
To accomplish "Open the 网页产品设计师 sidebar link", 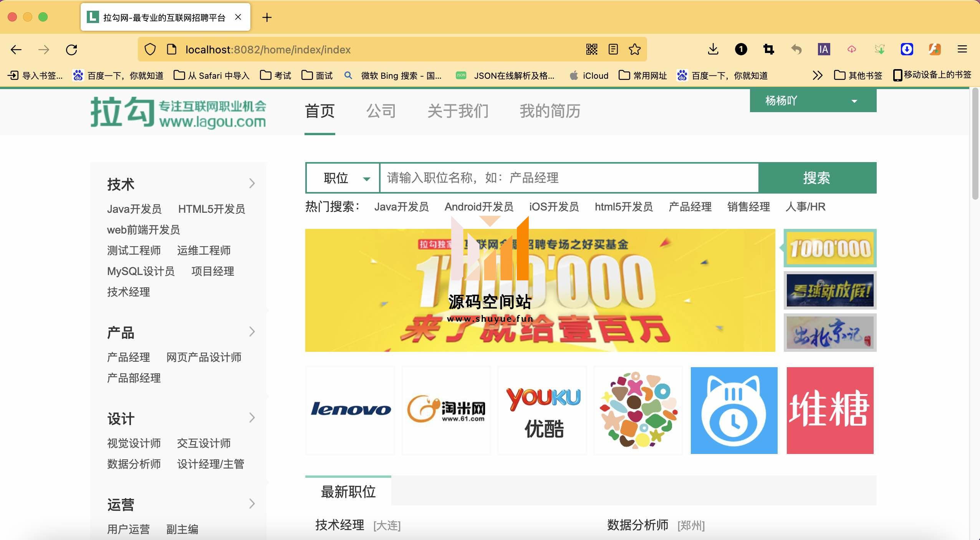I will coord(204,357).
